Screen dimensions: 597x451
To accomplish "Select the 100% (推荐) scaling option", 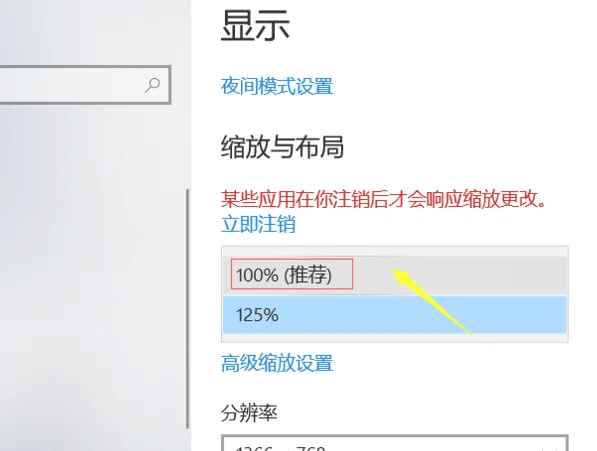I will (395, 276).
